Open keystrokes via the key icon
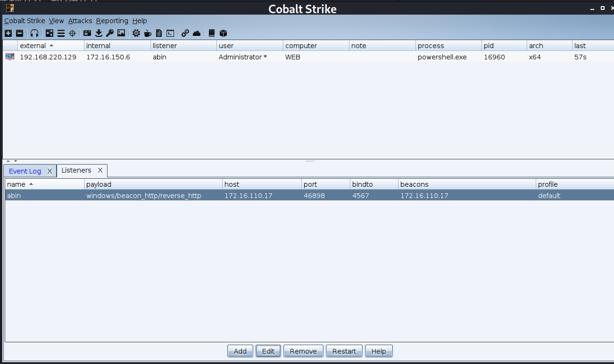The width and height of the screenshot is (614, 364). pos(110,33)
